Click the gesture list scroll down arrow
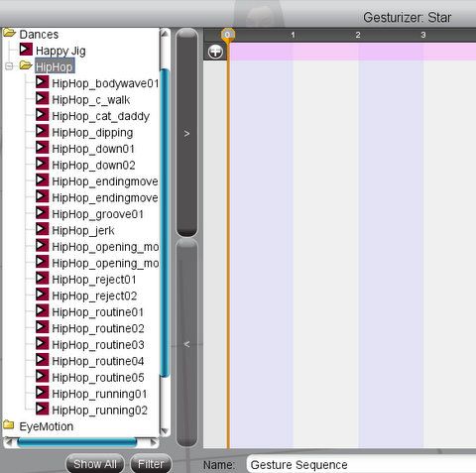476x473 pixels. 165,431
